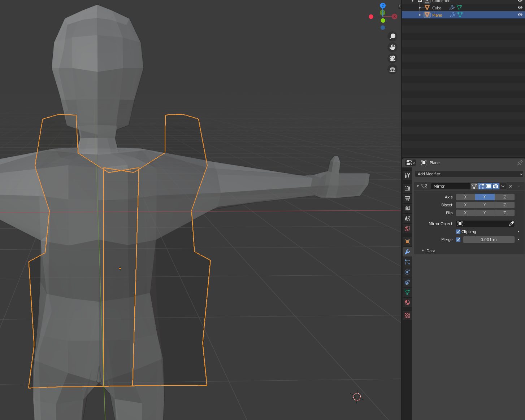This screenshot has height=420, width=525.
Task: Collapse the Mirror modifier panel
Action: pos(418,186)
